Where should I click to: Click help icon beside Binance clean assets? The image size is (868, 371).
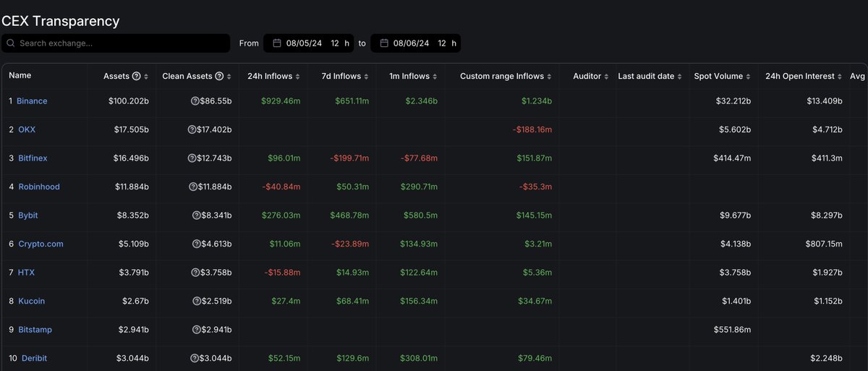click(195, 101)
